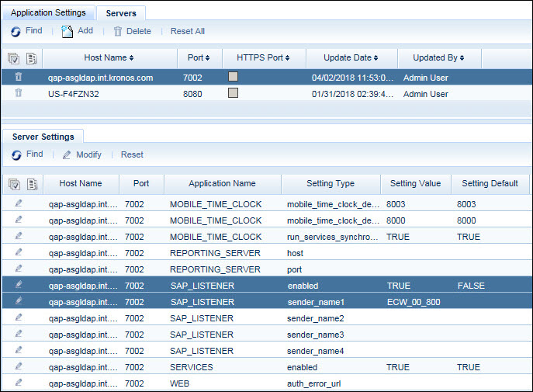The height and width of the screenshot is (392, 533).
Task: Toggle HTTPS Port checkbox for US-F4FZN32
Action: click(x=233, y=93)
